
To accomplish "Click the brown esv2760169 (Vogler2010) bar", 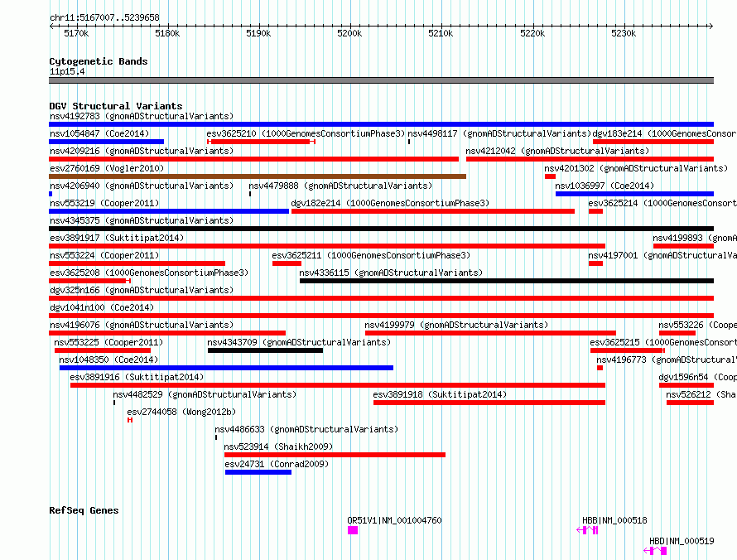I will pos(258,176).
